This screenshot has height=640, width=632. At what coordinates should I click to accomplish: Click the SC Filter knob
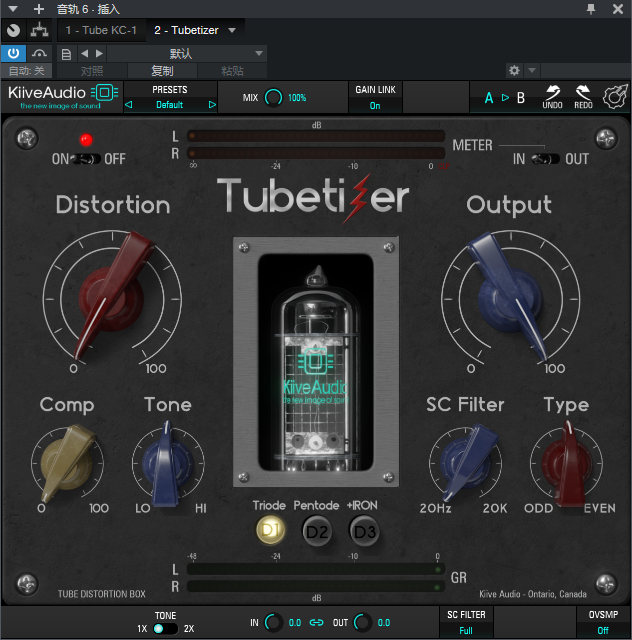tap(465, 464)
